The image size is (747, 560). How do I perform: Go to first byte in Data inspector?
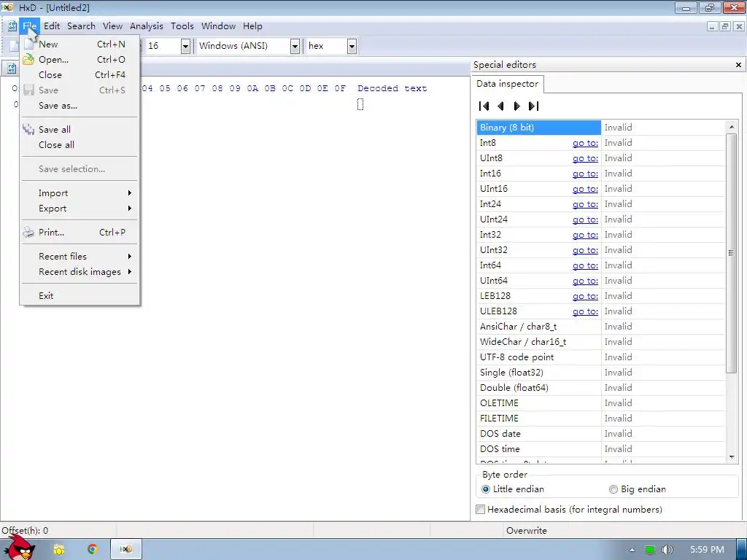(484, 106)
